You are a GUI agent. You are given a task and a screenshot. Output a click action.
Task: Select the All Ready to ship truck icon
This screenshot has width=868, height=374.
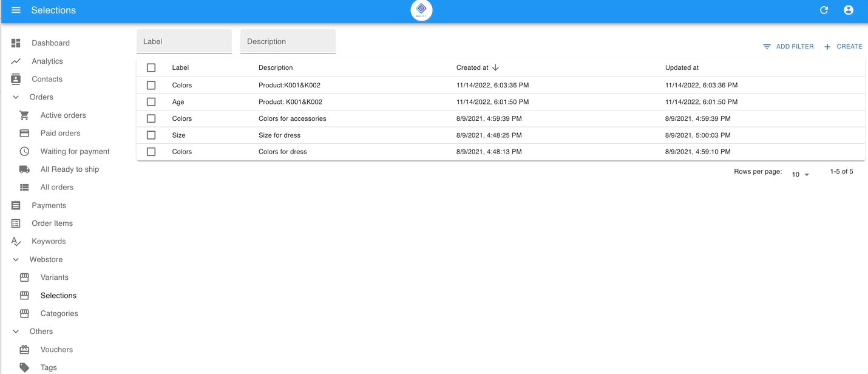24,169
